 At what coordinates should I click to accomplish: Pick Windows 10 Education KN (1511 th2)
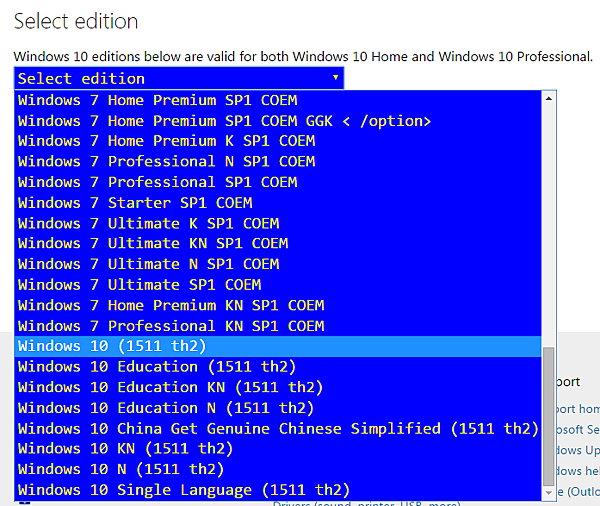coord(278,387)
